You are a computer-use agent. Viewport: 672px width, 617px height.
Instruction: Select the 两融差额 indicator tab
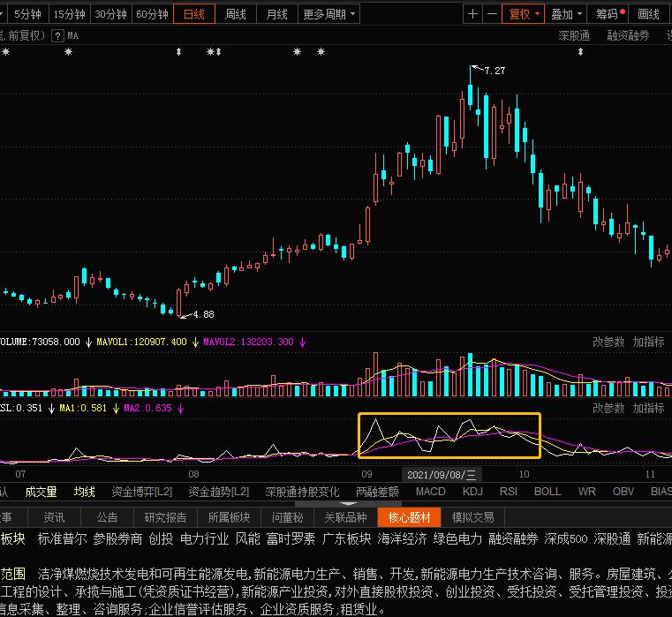(378, 492)
